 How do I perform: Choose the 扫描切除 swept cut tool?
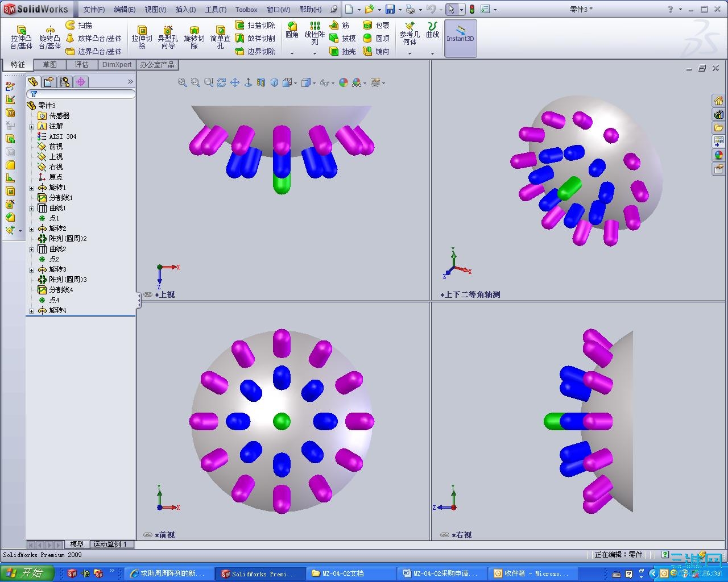pos(255,25)
